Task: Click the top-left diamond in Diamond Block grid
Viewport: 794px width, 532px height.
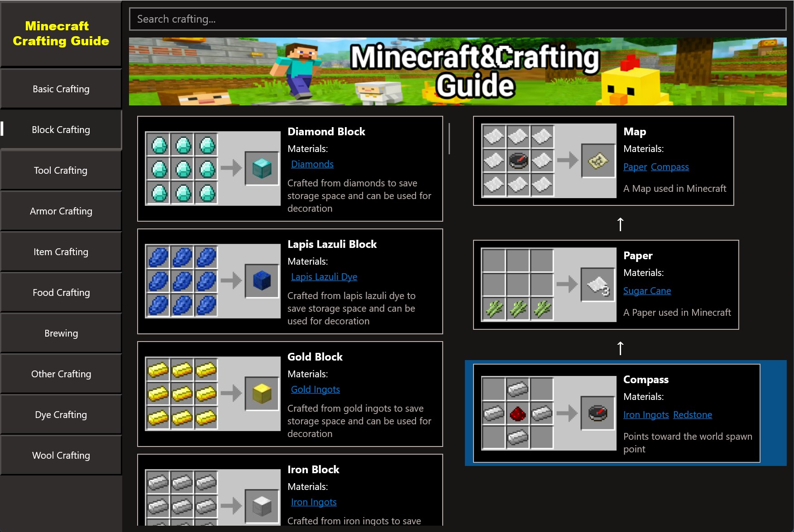Action: pyautogui.click(x=159, y=145)
